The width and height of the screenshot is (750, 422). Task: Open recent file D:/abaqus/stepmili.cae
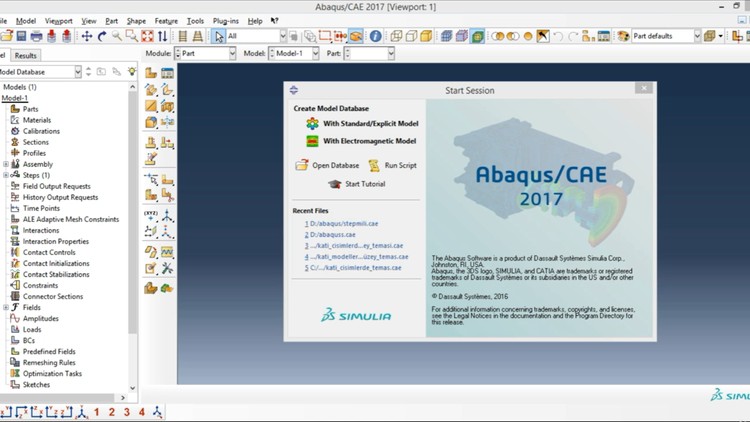coord(342,223)
